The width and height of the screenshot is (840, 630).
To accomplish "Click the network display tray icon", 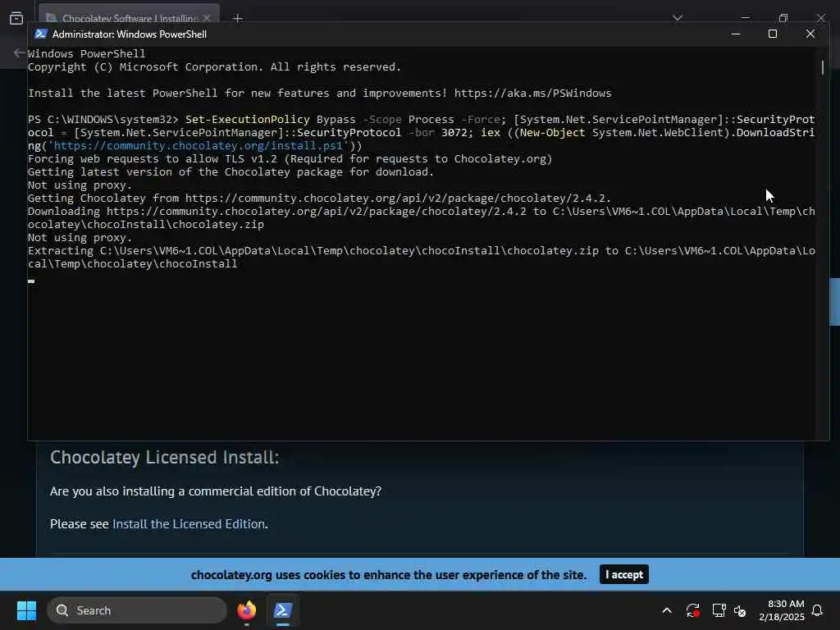I will (719, 610).
